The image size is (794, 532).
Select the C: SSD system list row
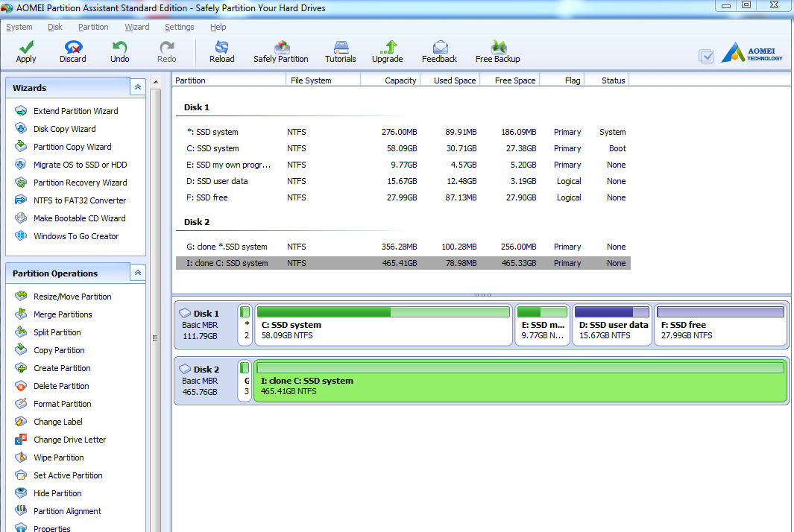pyautogui.click(x=403, y=148)
